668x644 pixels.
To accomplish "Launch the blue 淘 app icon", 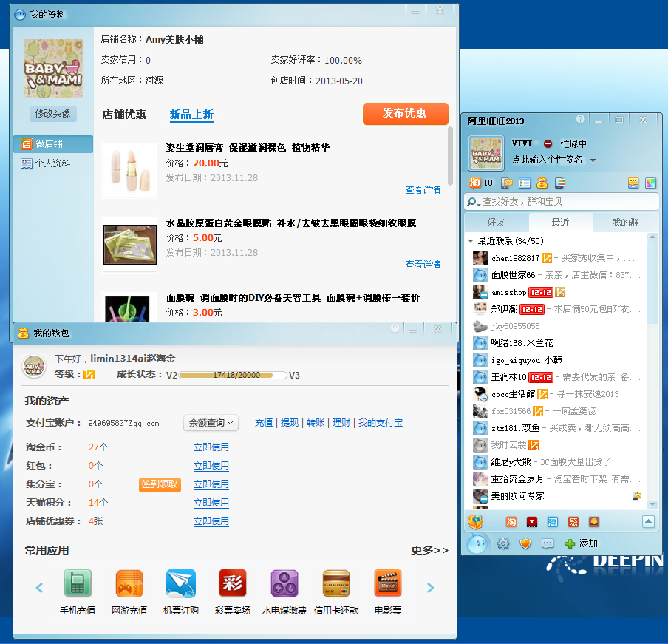I will (x=553, y=522).
